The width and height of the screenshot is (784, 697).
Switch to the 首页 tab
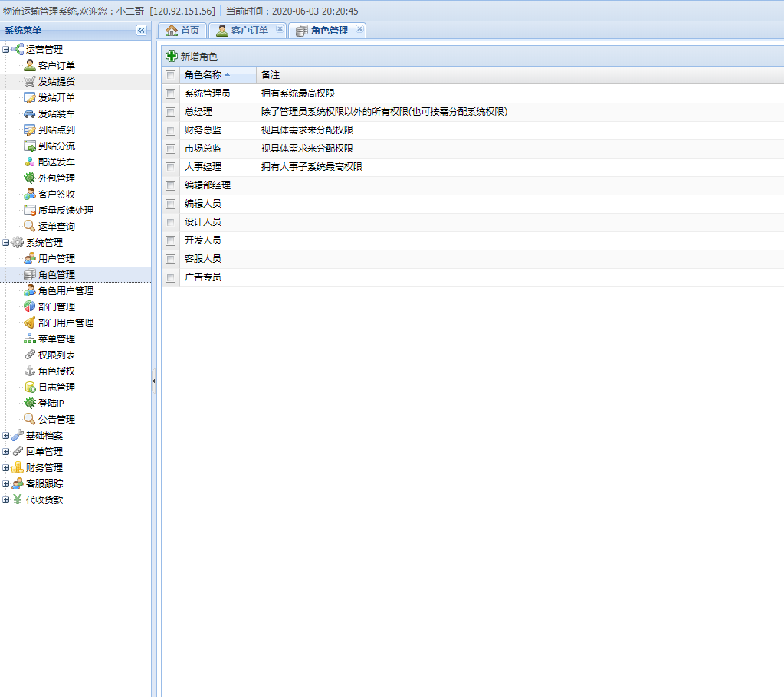pos(182,31)
